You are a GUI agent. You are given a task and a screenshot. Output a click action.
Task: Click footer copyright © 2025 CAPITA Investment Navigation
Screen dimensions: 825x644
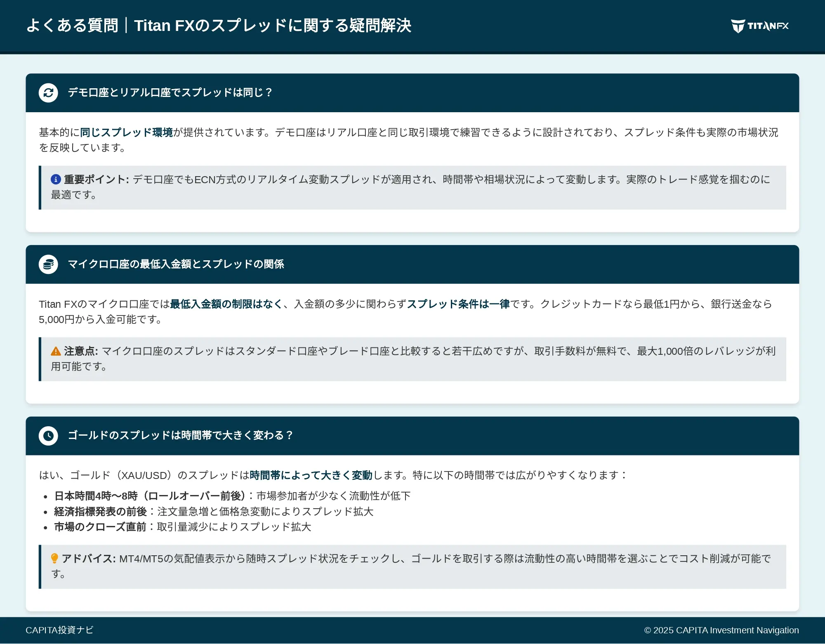(721, 630)
